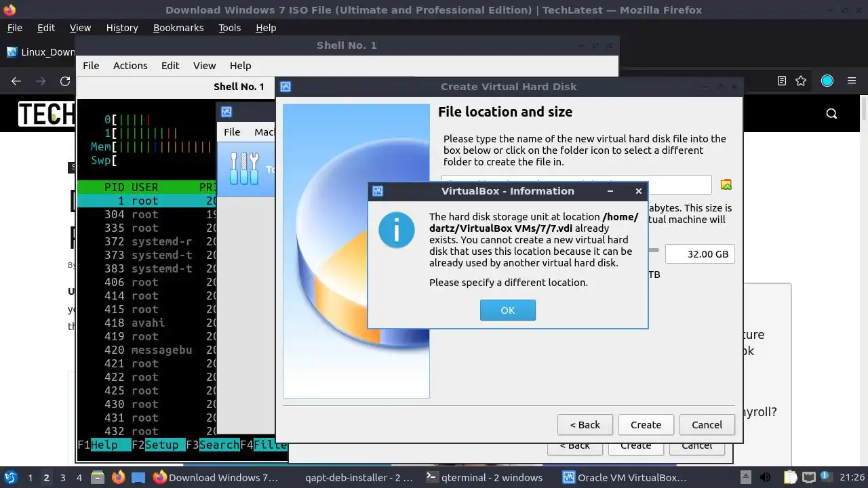Viewport: 868px width, 488px height.
Task: Click the PID column header in htop
Action: pos(114,187)
